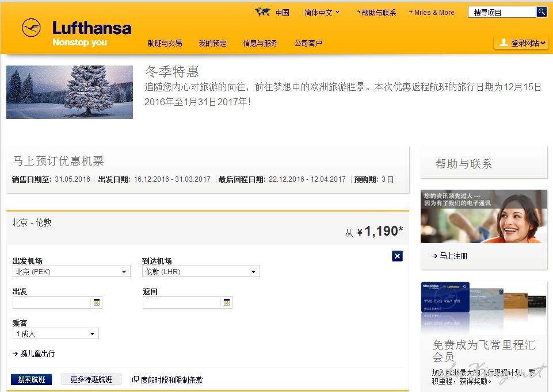The width and height of the screenshot is (553, 392).
Task: Open the calendar icon for 出发 date
Action: (x=97, y=302)
